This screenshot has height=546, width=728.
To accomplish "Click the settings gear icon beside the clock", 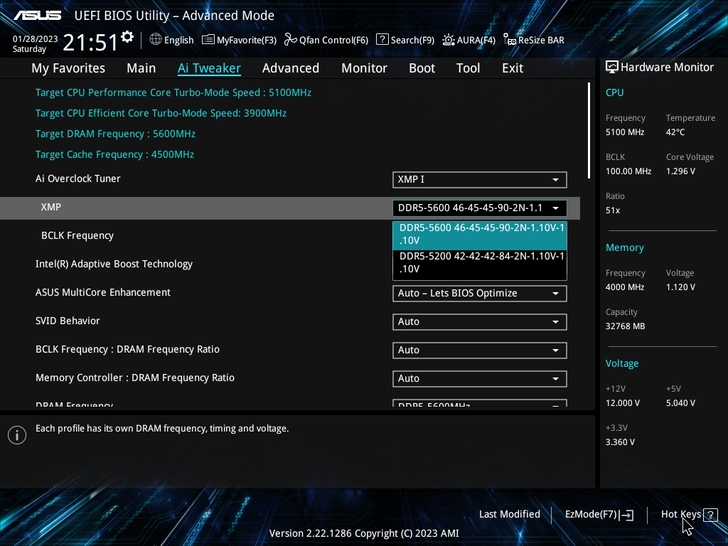I will click(127, 37).
